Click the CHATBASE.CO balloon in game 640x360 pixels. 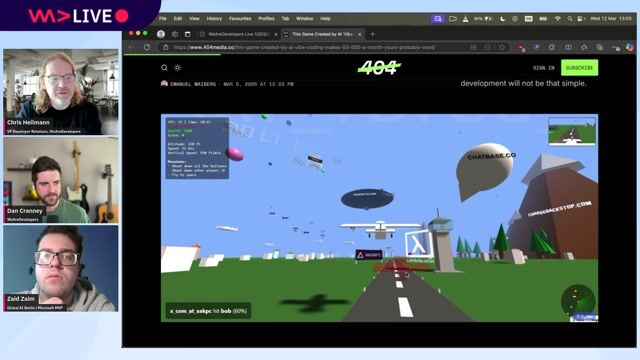[x=484, y=170]
